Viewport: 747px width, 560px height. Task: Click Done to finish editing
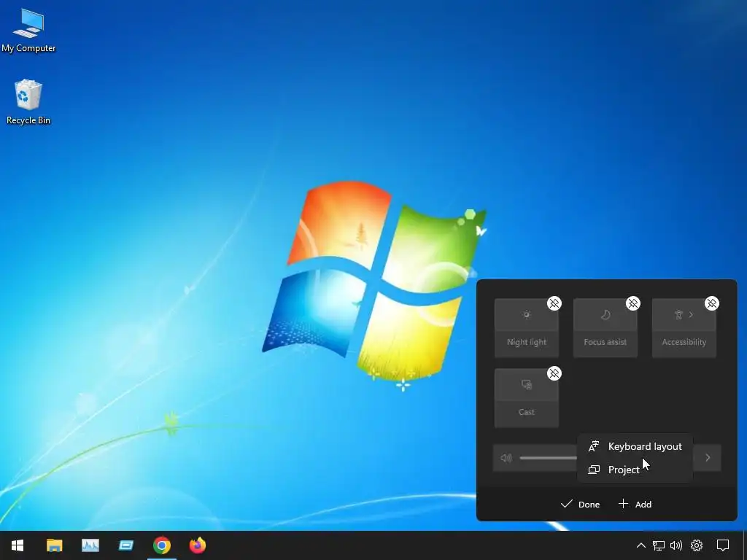coord(580,505)
